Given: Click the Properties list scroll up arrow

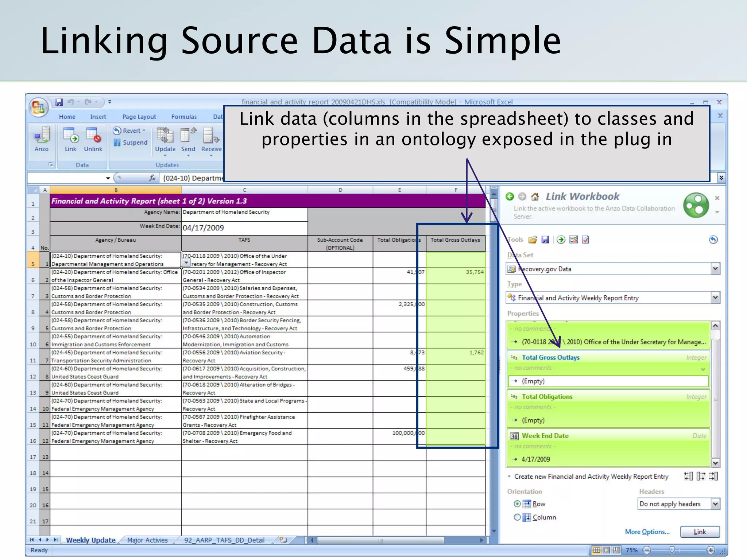Looking at the screenshot, I should click(716, 326).
